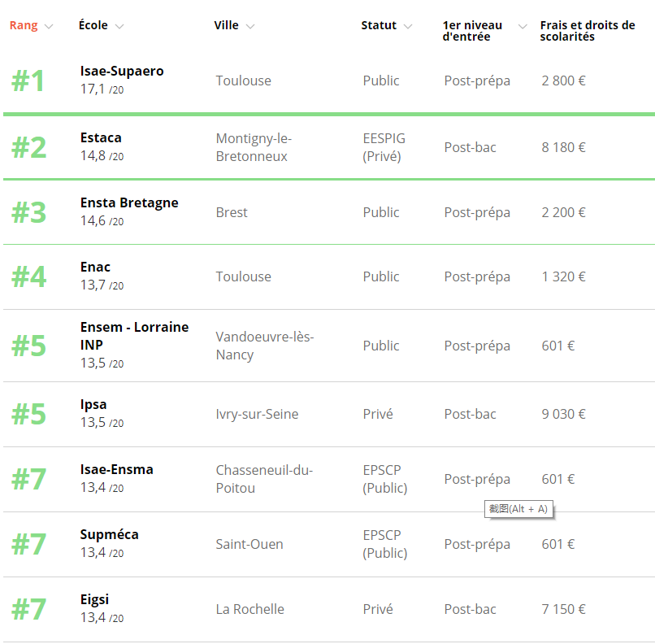Click the Rang column header label
655x644 pixels.
coord(24,25)
